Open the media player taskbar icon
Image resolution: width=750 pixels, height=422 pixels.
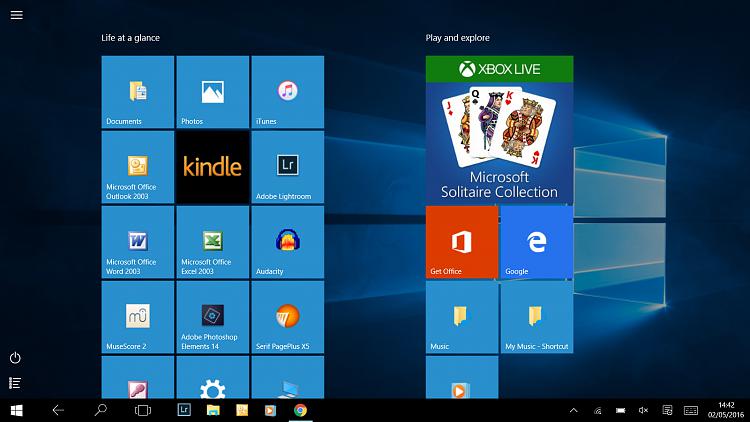[270, 410]
